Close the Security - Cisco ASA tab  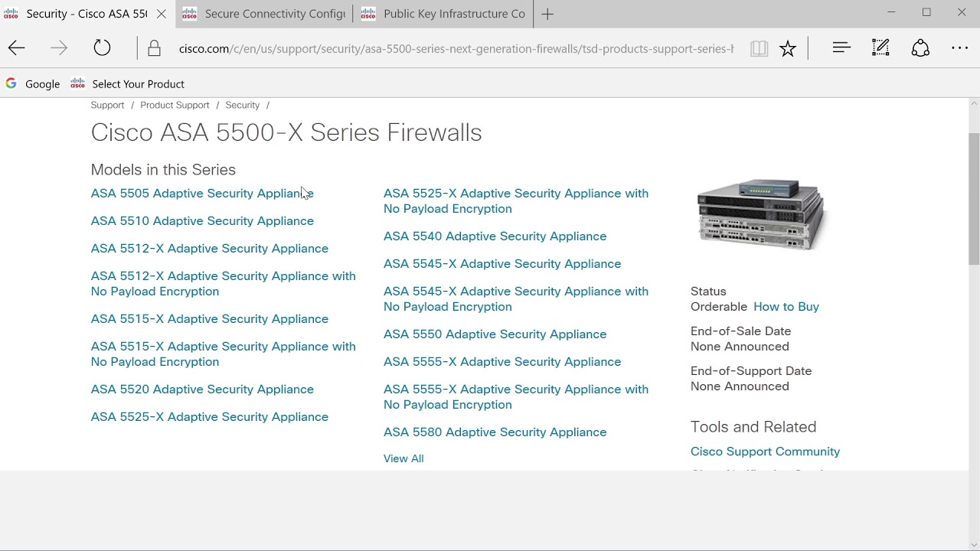click(x=161, y=14)
